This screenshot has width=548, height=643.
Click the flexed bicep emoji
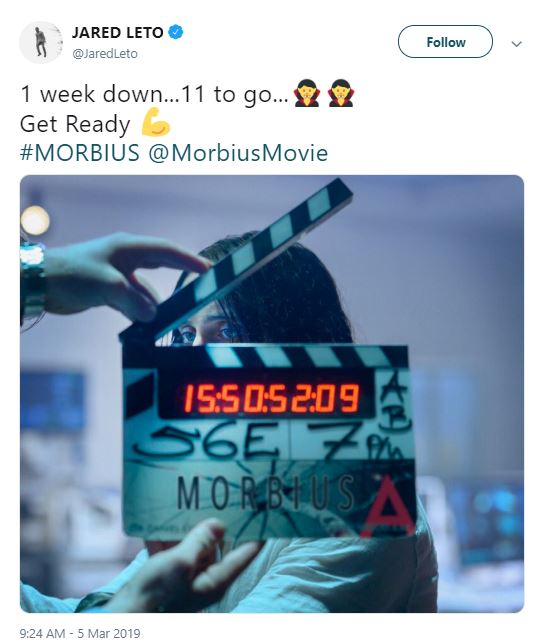[x=155, y=122]
